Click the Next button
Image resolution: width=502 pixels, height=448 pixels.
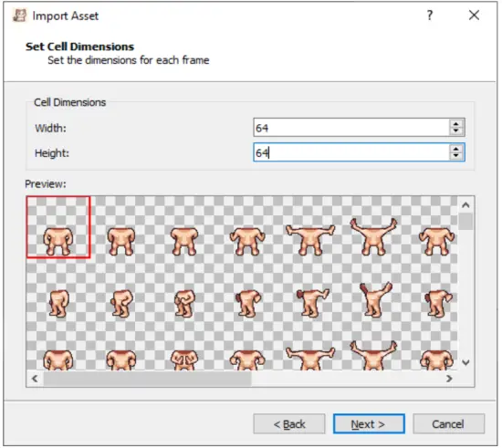click(x=369, y=424)
